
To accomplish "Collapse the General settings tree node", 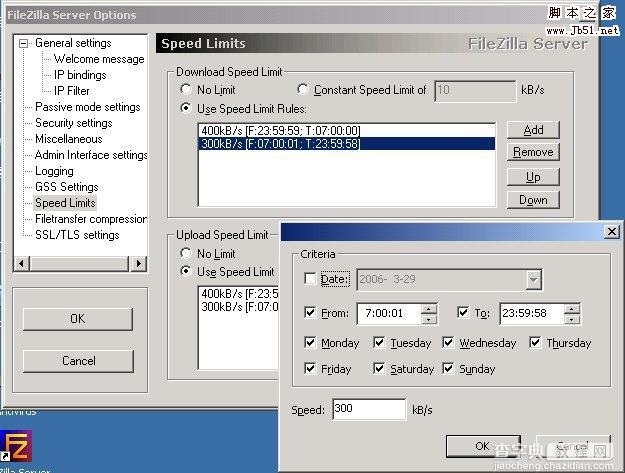I will pyautogui.click(x=24, y=43).
